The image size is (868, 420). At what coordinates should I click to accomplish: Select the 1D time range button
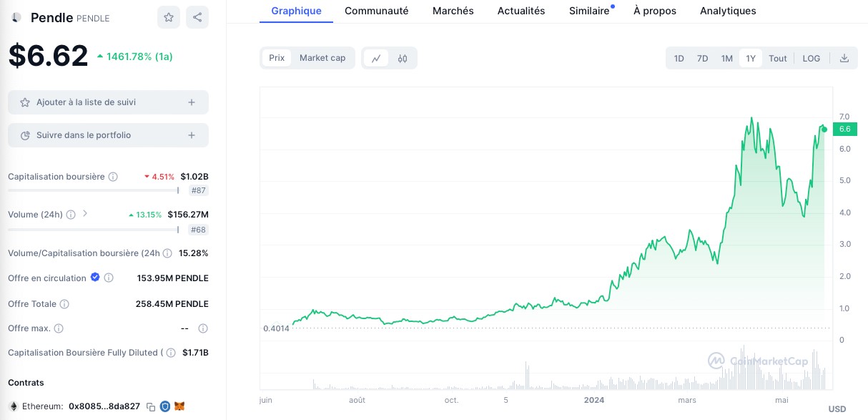(x=679, y=58)
